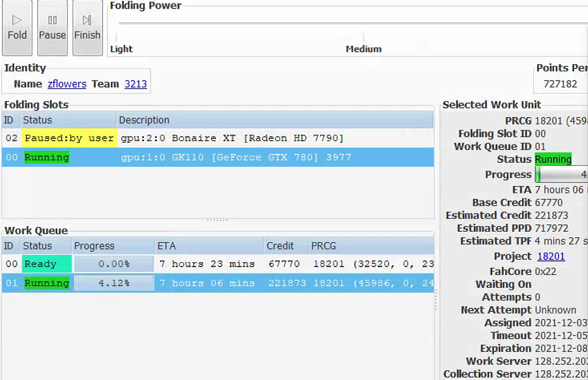This screenshot has height=380, width=588.
Task: Sort Work Queue by ID header
Action: point(11,246)
